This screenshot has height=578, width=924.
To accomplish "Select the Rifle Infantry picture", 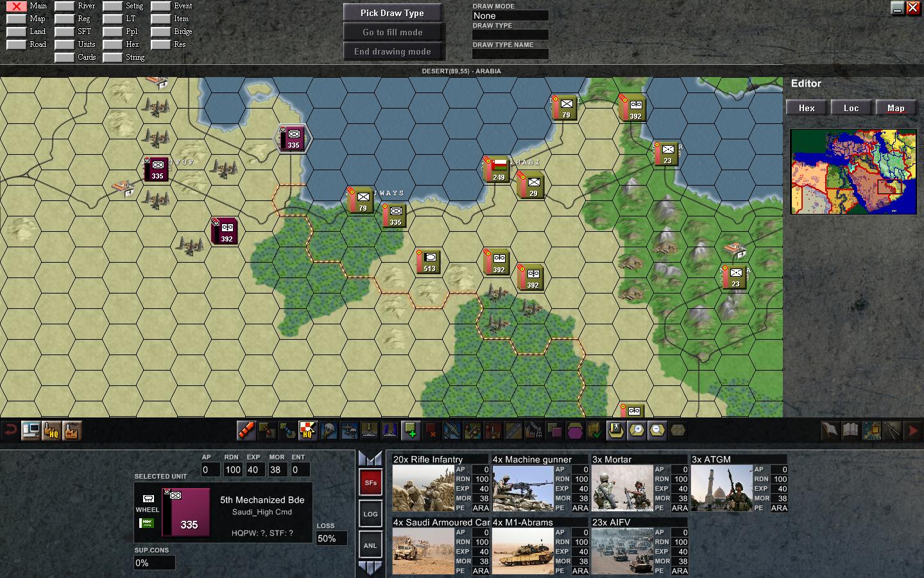I will tap(423, 487).
